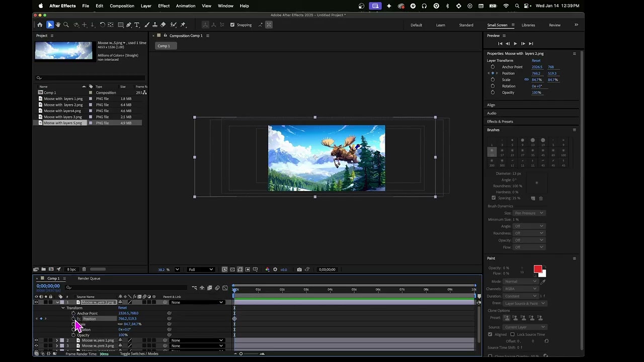Screen dimensions: 644x362
Task: Toggle the Snapping checkbox
Action: click(x=232, y=25)
